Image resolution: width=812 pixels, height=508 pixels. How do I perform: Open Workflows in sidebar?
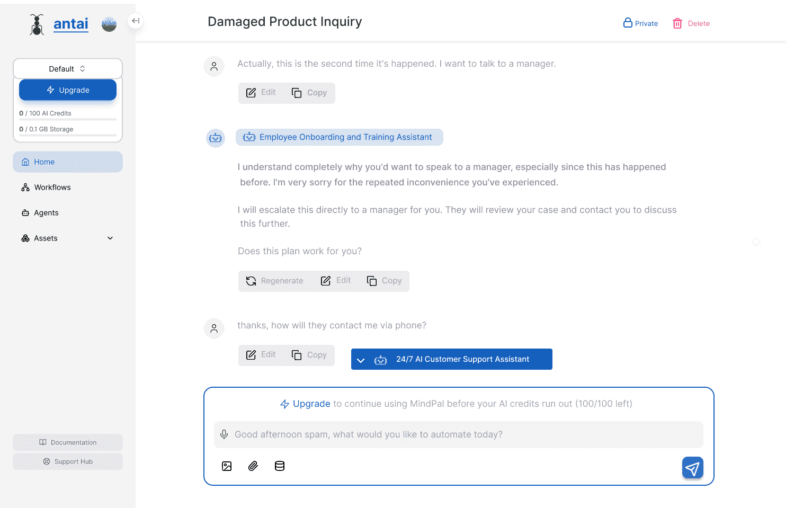(68, 188)
